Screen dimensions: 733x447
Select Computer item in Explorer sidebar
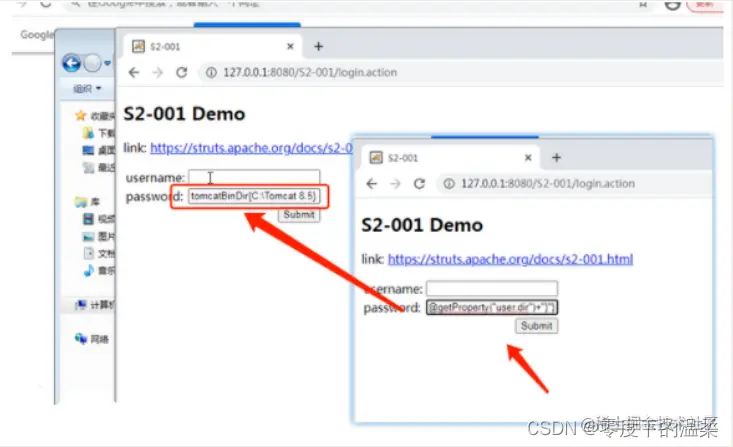point(95,305)
